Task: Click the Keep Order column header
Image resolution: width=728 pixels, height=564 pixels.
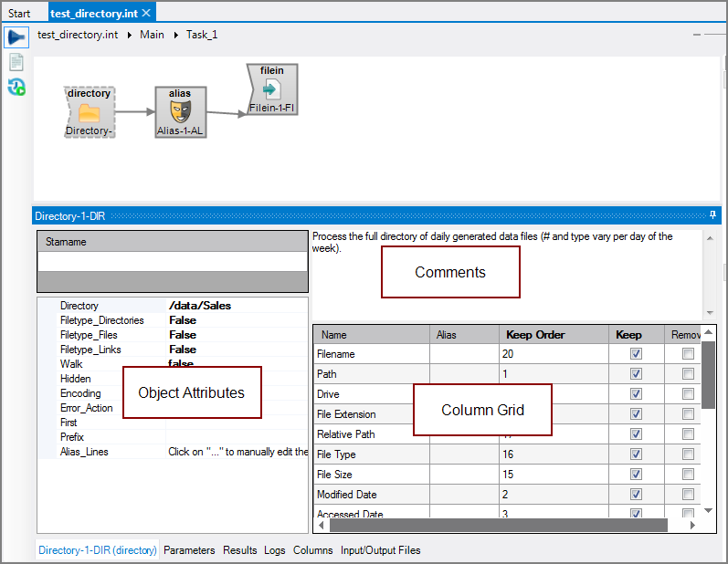Action: coord(534,335)
